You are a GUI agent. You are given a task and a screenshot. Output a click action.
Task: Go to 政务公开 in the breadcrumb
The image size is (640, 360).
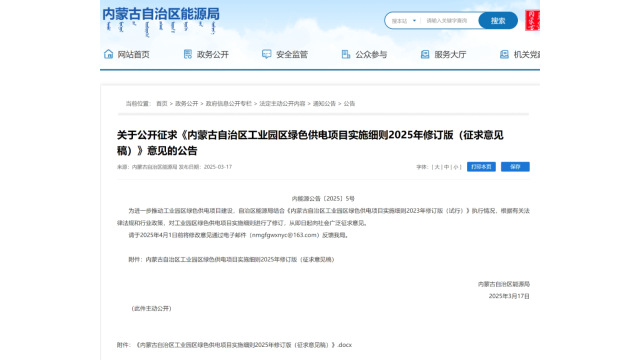(x=187, y=104)
